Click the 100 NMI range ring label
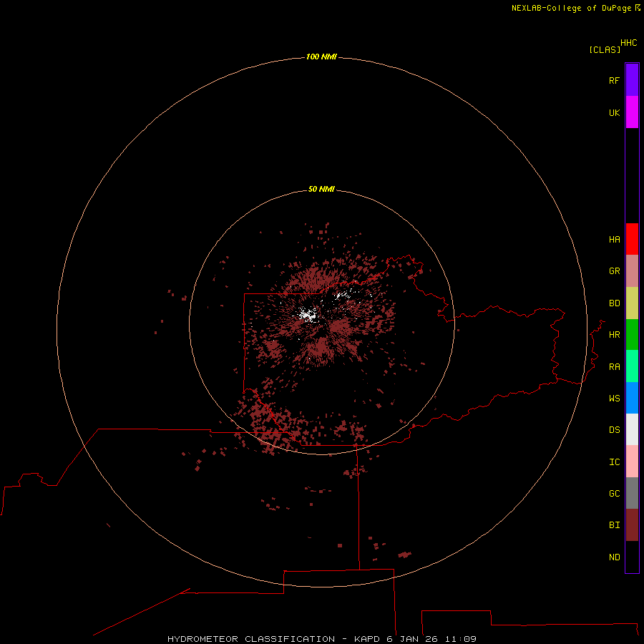This screenshot has width=644, height=644. [x=321, y=57]
